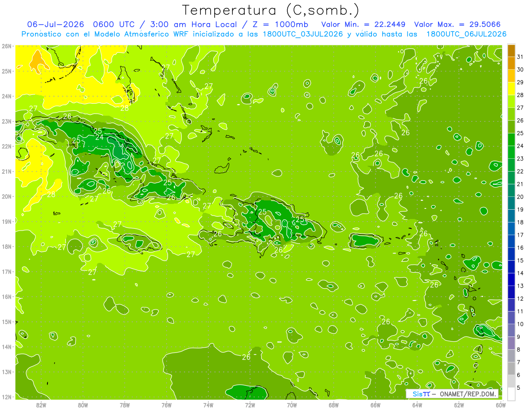The image size is (532, 411).
Task: Click the 21N latitude axis label
Action: (7, 171)
